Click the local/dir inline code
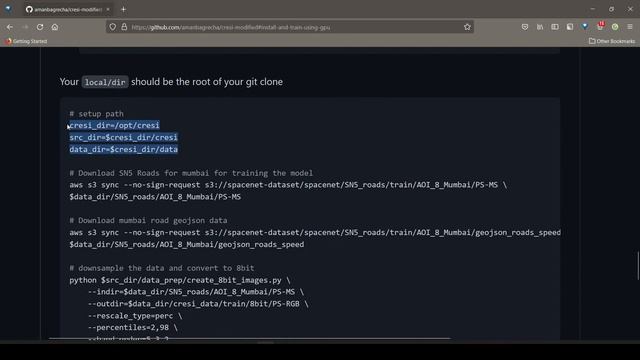This screenshot has width=640, height=360. (105, 82)
